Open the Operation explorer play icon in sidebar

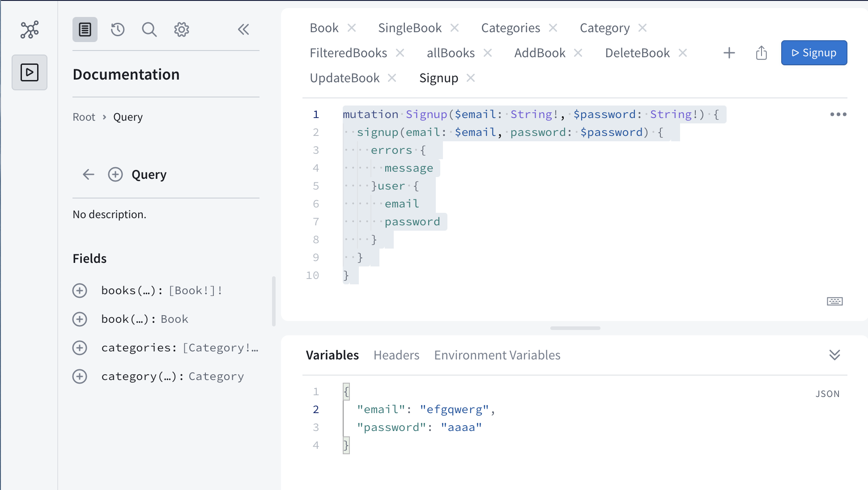pyautogui.click(x=30, y=72)
